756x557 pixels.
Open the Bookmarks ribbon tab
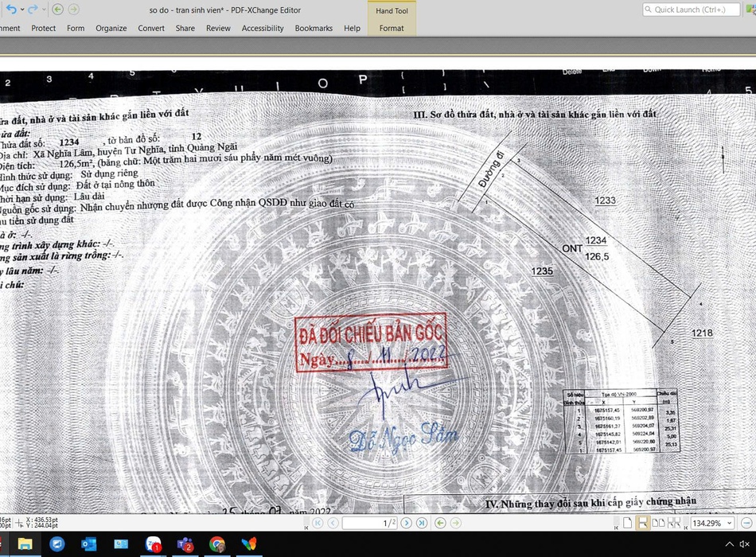tap(314, 28)
